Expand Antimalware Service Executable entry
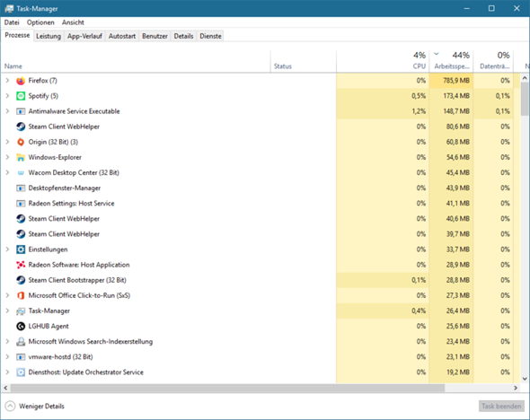This screenshot has height=420, width=530. 7,111
